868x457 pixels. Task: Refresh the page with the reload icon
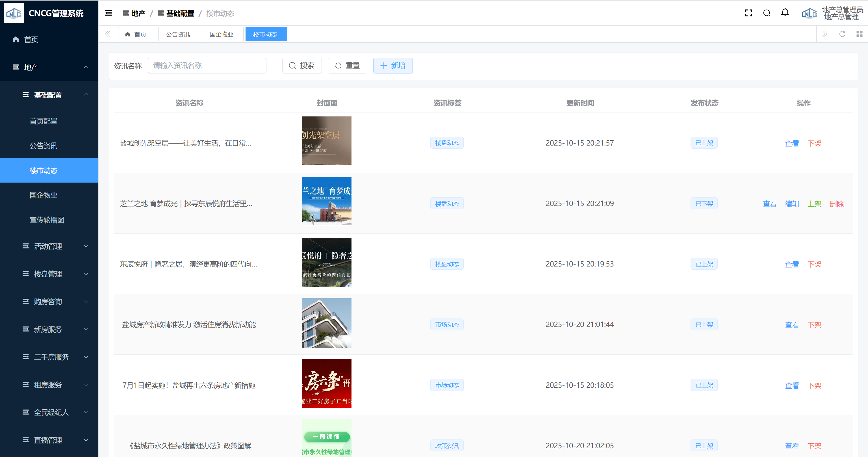(x=842, y=34)
